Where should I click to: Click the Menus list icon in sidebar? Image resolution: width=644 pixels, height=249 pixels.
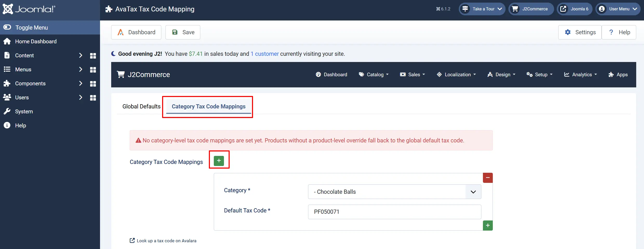coord(7,69)
